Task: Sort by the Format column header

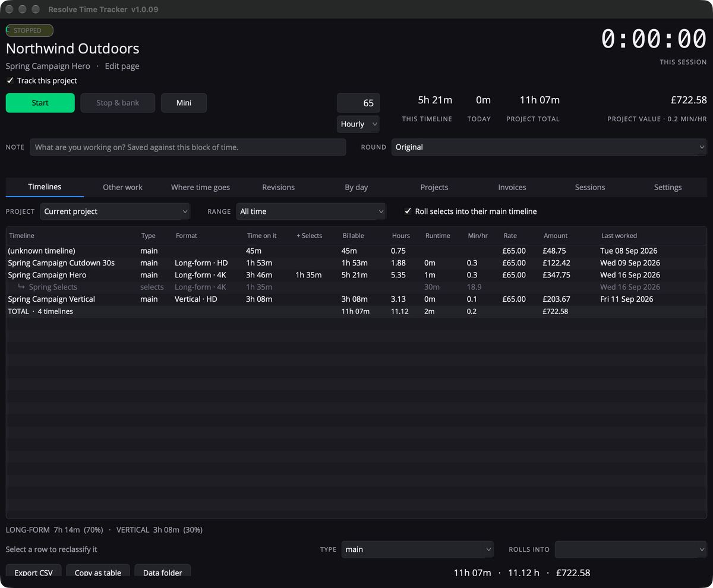Action: [209, 236]
